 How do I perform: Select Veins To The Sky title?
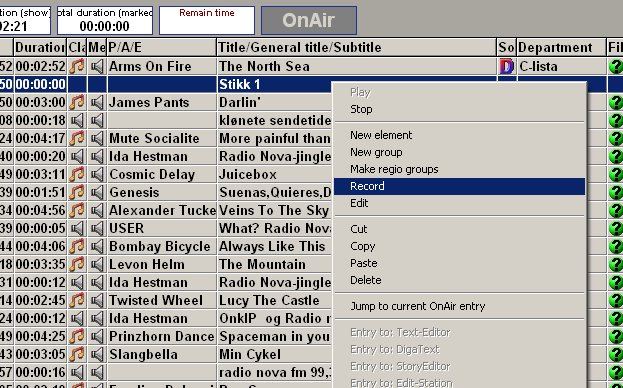[x=274, y=210]
